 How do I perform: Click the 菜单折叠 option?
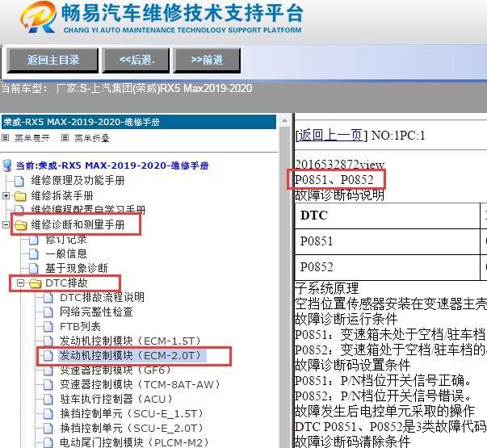click(x=92, y=138)
